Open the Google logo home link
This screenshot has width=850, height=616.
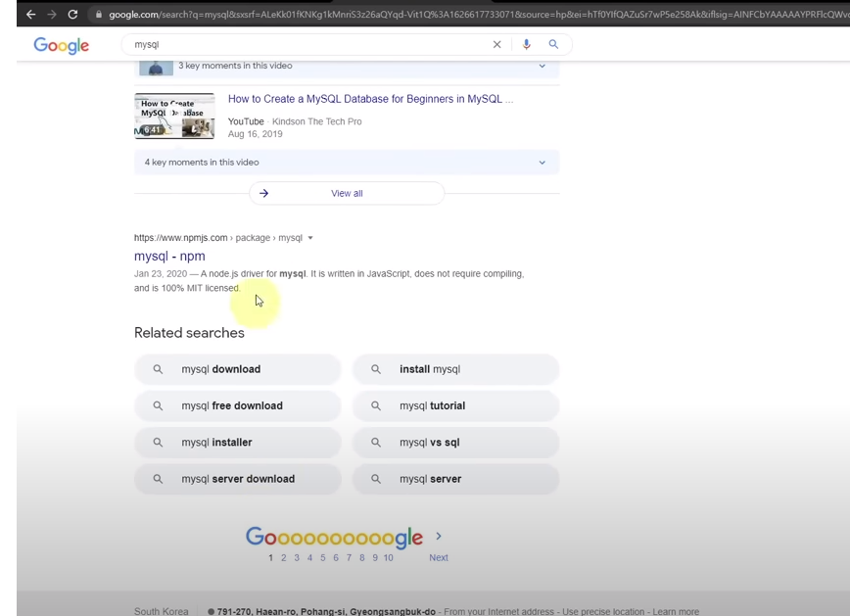point(62,46)
